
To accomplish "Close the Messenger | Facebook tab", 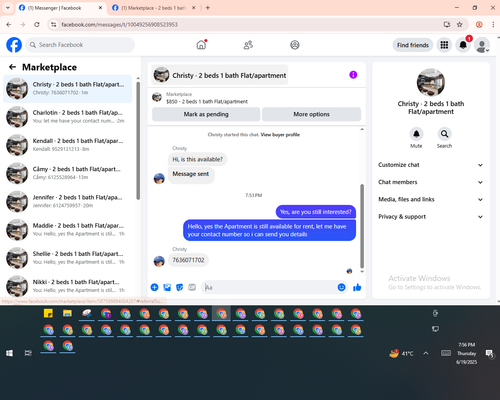I will click(100, 8).
